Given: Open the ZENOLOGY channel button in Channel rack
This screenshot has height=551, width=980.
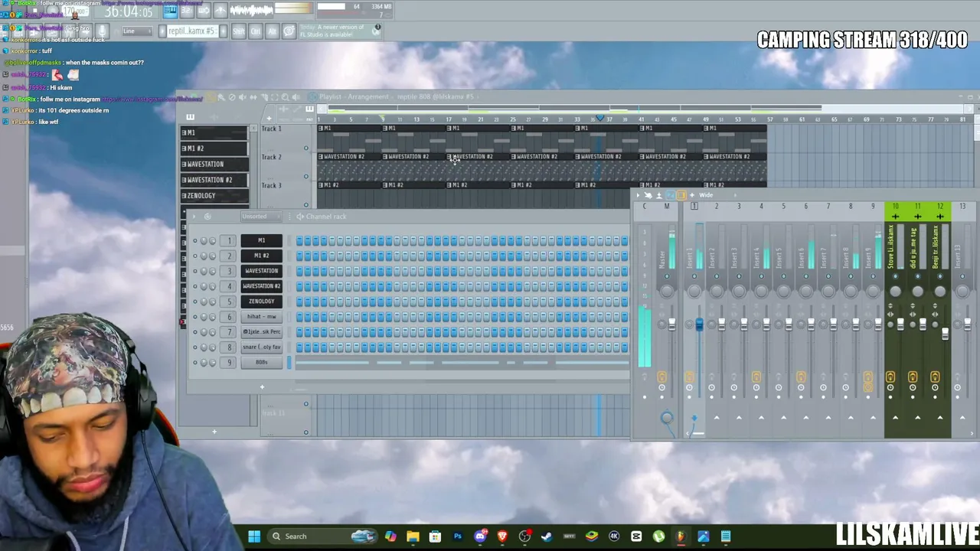Looking at the screenshot, I should tap(261, 302).
